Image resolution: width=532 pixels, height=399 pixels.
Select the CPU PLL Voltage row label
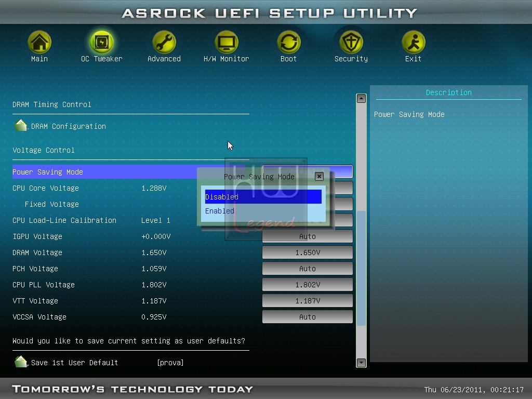click(x=44, y=285)
